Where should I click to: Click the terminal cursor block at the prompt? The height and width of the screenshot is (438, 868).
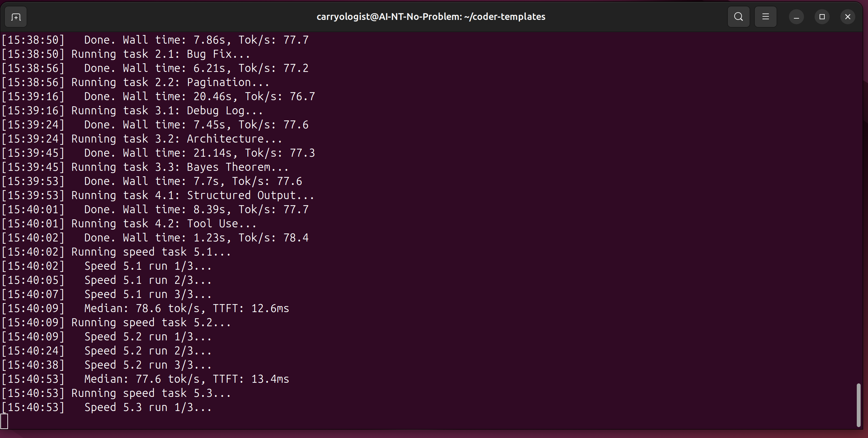tap(4, 422)
